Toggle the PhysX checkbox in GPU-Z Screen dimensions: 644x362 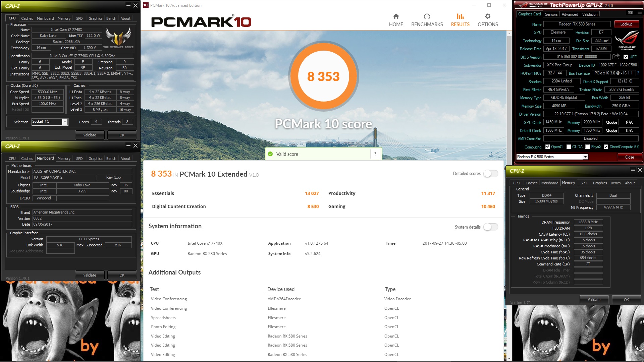click(x=588, y=147)
